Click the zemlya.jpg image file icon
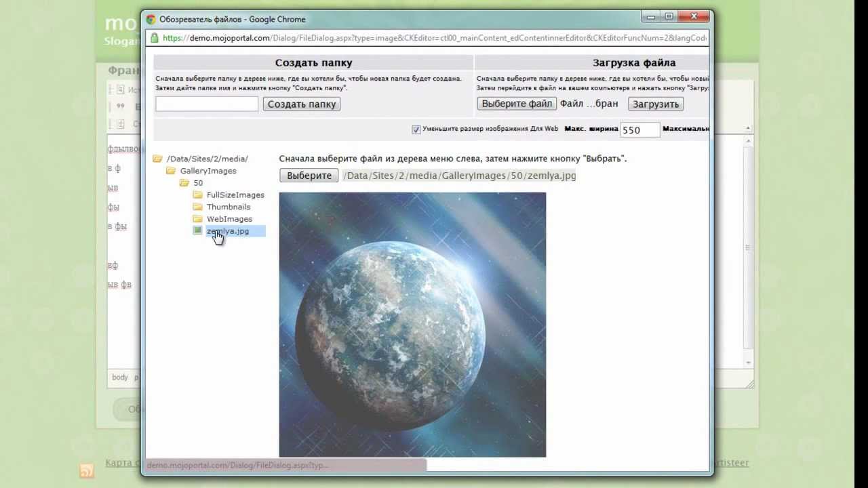868x488 pixels. point(197,231)
